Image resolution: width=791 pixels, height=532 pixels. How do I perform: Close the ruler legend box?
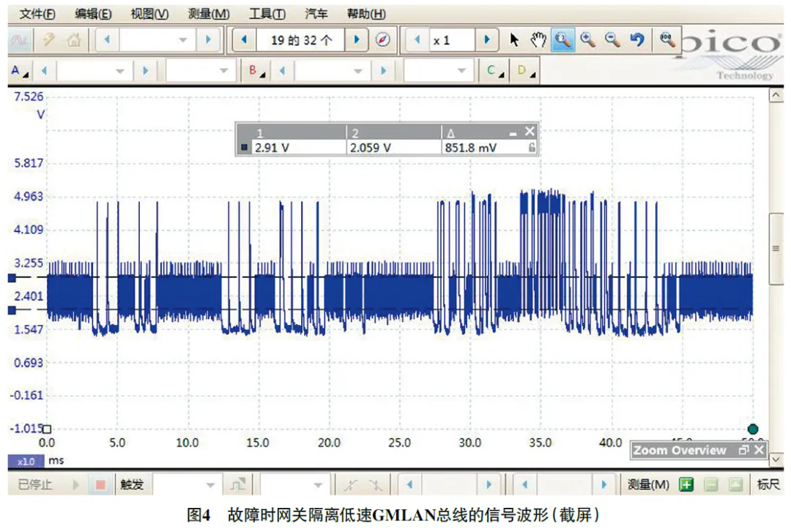(x=530, y=132)
